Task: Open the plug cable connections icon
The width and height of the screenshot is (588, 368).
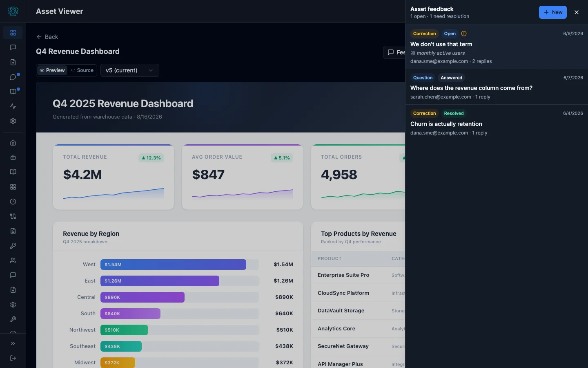Action: tap(13, 216)
